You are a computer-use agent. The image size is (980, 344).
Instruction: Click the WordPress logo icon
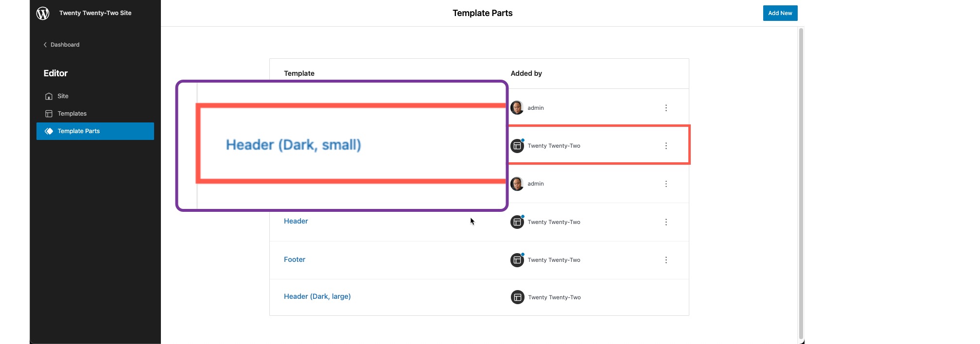[x=43, y=13]
